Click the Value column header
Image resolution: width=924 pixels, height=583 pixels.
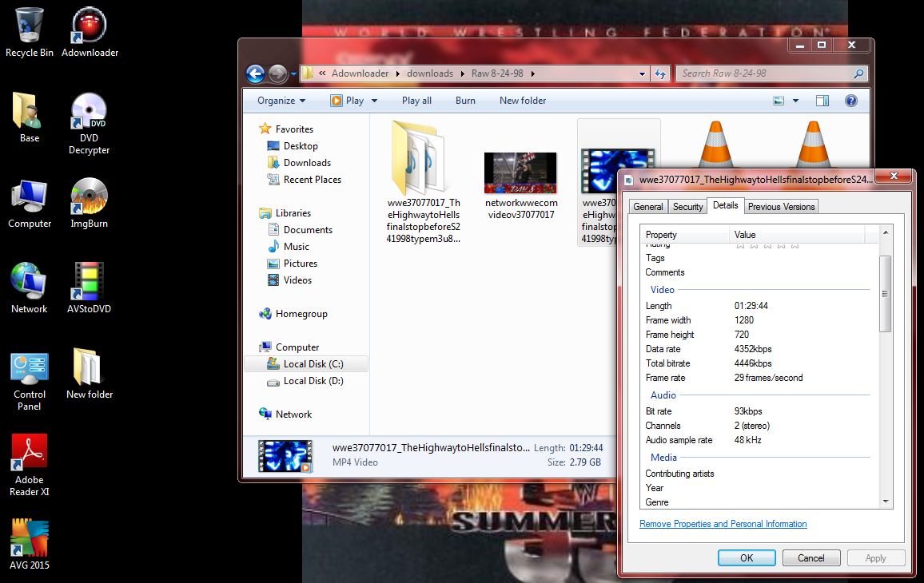pos(797,234)
